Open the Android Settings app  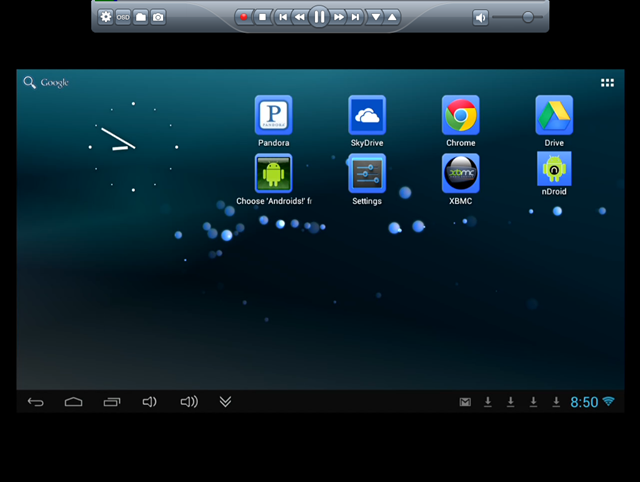[367, 179]
